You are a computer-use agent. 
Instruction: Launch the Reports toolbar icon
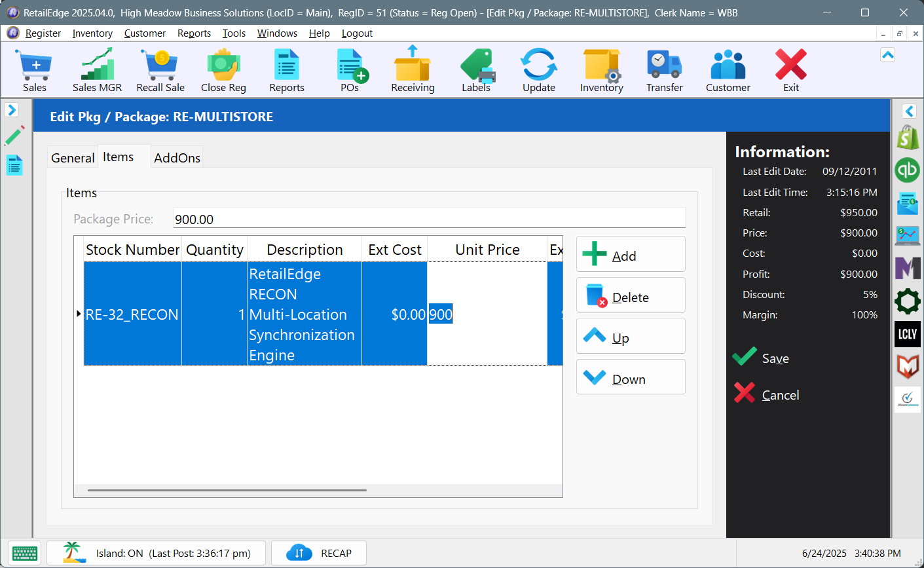(x=287, y=70)
